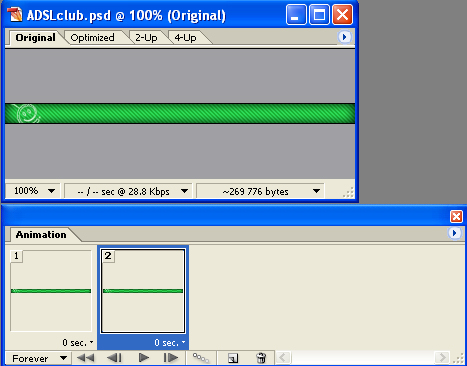Play the animation
This screenshot has height=366, width=467.
point(143,358)
